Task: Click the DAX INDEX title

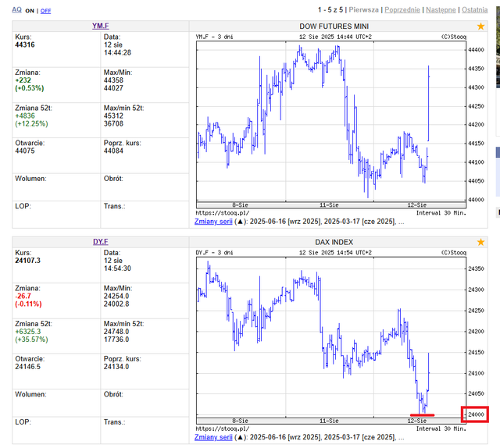Action: click(x=334, y=242)
